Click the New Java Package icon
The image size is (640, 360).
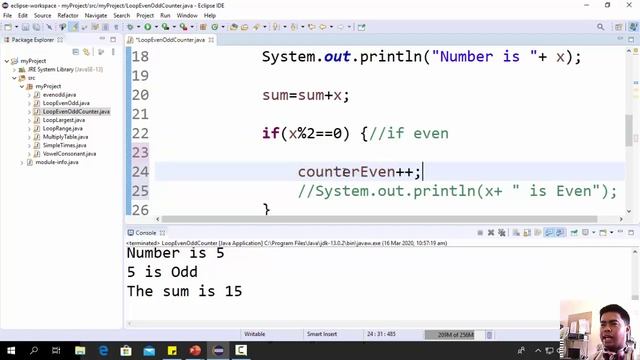point(203,27)
